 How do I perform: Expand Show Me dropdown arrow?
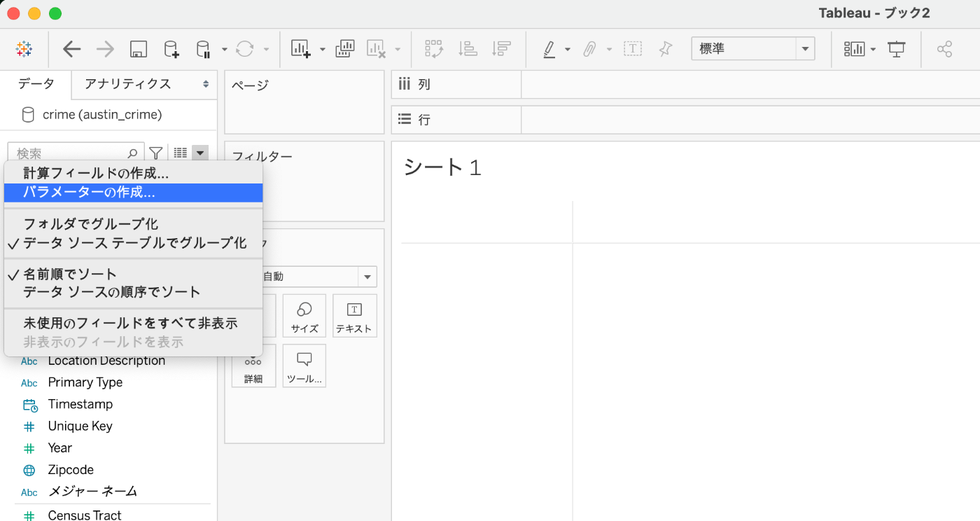click(873, 49)
